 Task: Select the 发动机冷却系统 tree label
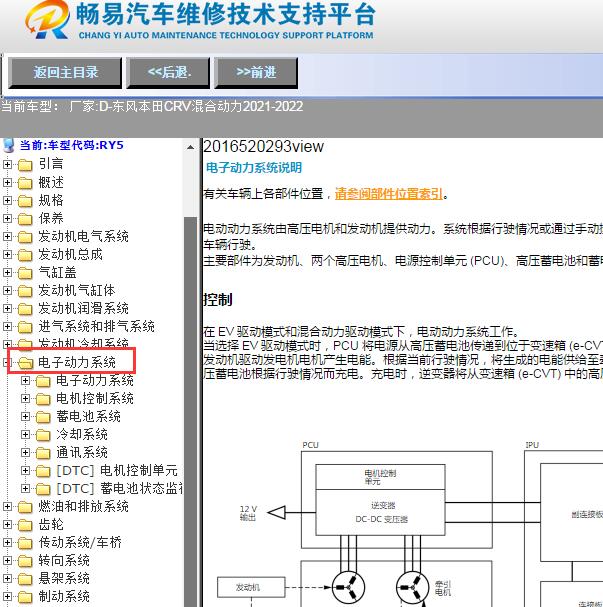click(x=83, y=343)
